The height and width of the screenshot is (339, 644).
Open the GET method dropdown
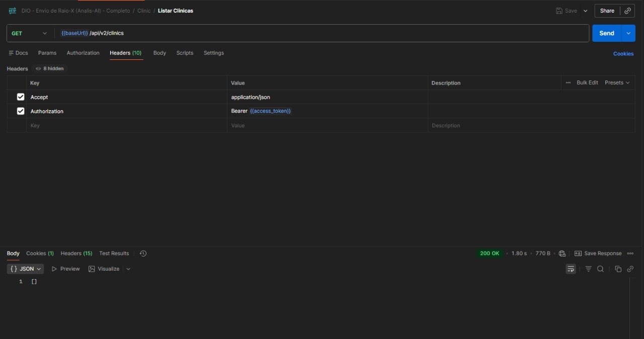30,33
